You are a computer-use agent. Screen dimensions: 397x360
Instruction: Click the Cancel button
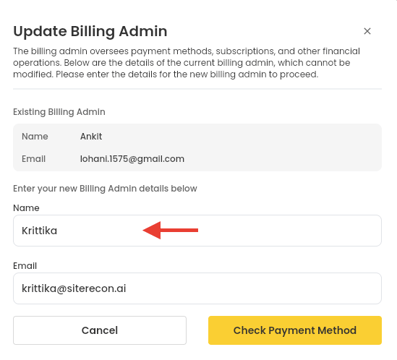(x=100, y=330)
